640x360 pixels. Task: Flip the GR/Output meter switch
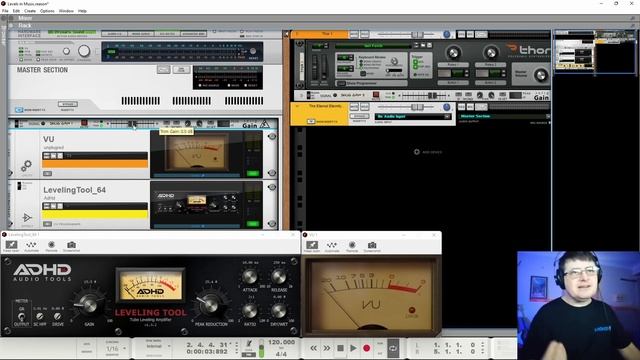[21, 316]
